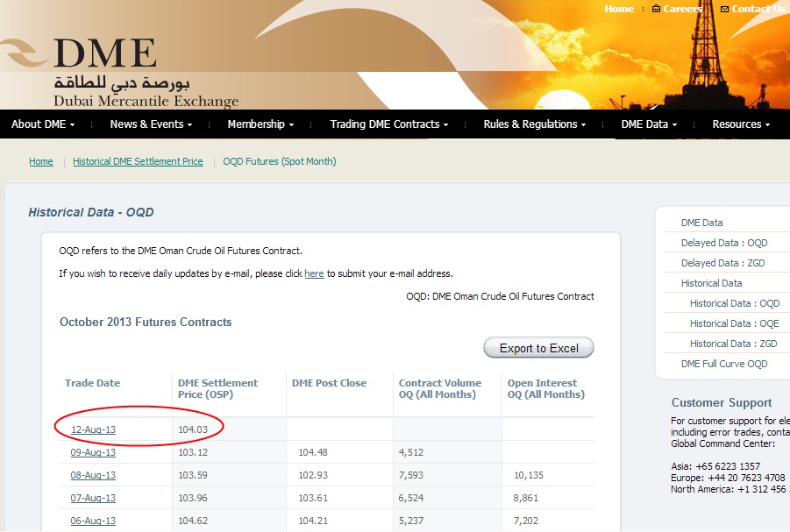Select settlement price 104.62
Screen dimensions: 790x532
coord(193,521)
